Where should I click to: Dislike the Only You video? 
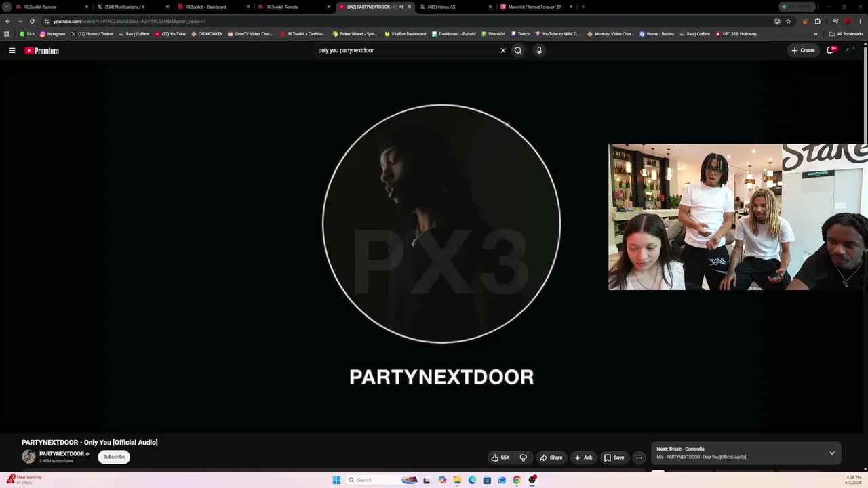tap(523, 457)
